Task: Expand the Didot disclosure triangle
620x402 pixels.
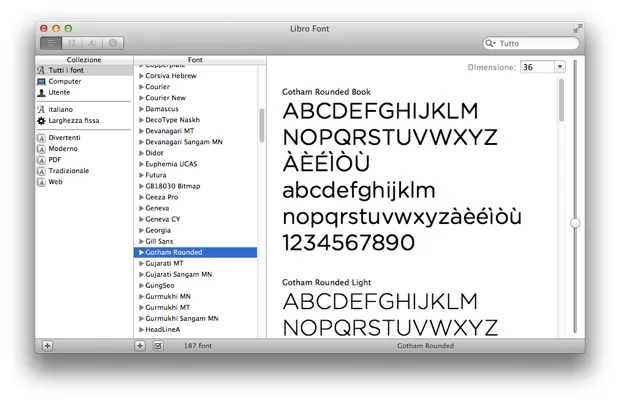Action: [x=141, y=153]
